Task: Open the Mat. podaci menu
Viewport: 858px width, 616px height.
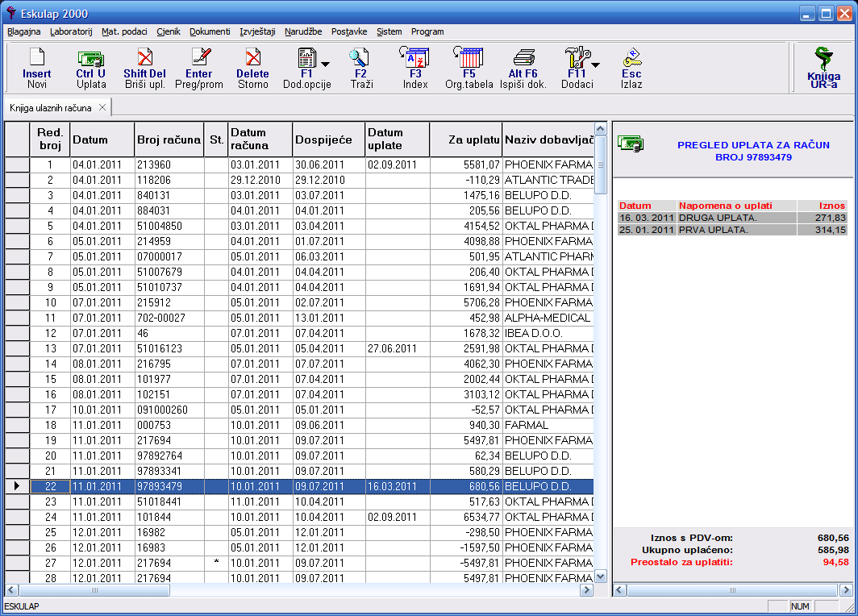Action: click(124, 31)
